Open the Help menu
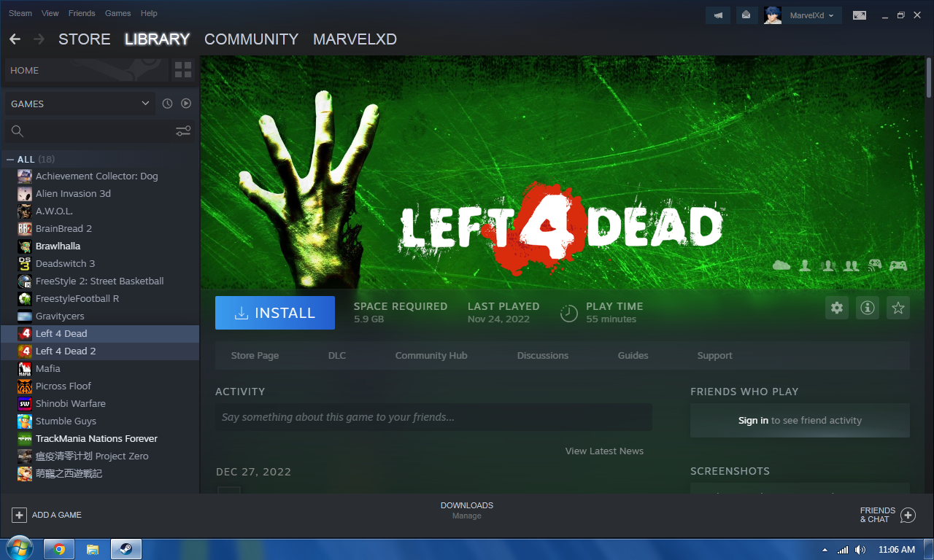The width and height of the screenshot is (934, 560). point(149,13)
